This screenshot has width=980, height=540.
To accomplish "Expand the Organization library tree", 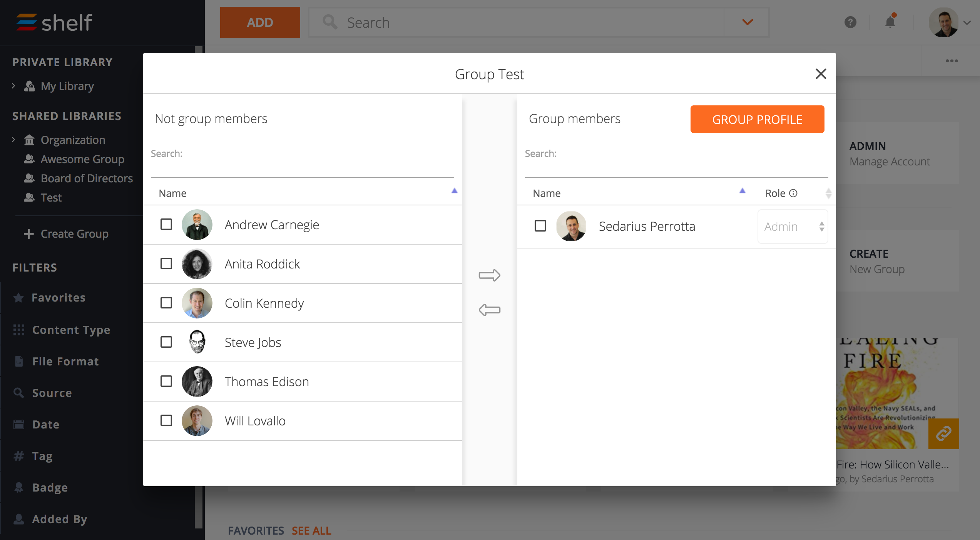I will pos(14,140).
